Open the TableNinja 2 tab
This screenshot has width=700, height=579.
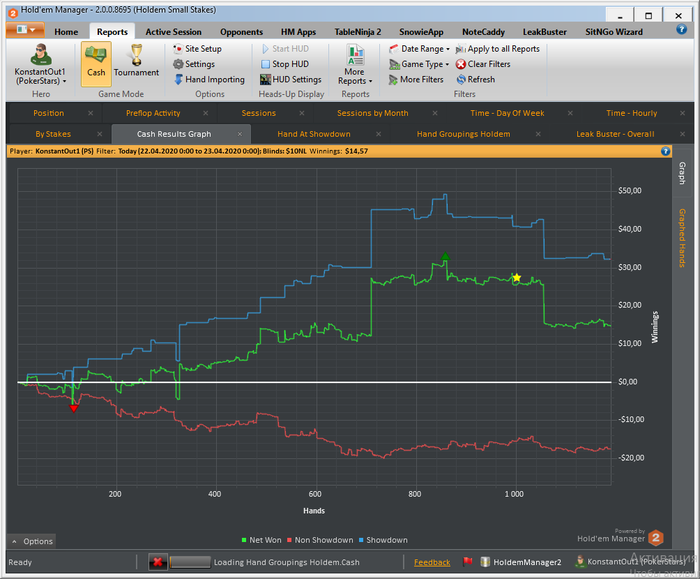pyautogui.click(x=358, y=32)
